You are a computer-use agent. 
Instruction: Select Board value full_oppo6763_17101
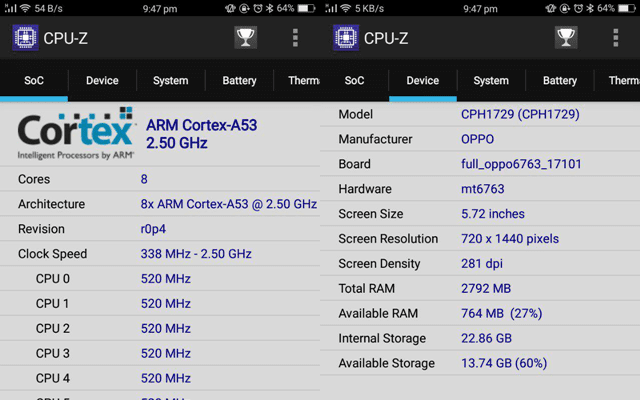(x=521, y=164)
